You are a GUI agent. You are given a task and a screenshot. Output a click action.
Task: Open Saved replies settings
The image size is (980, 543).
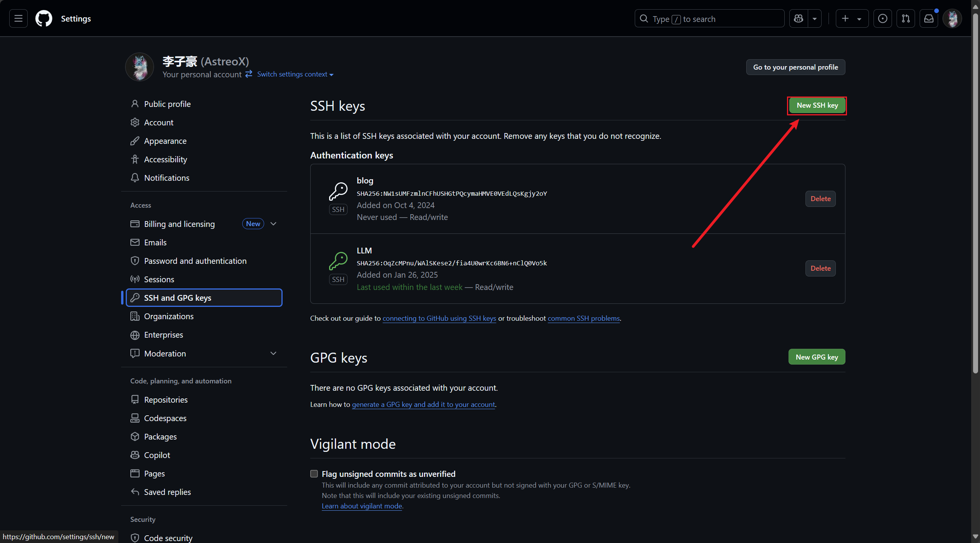pyautogui.click(x=204, y=492)
